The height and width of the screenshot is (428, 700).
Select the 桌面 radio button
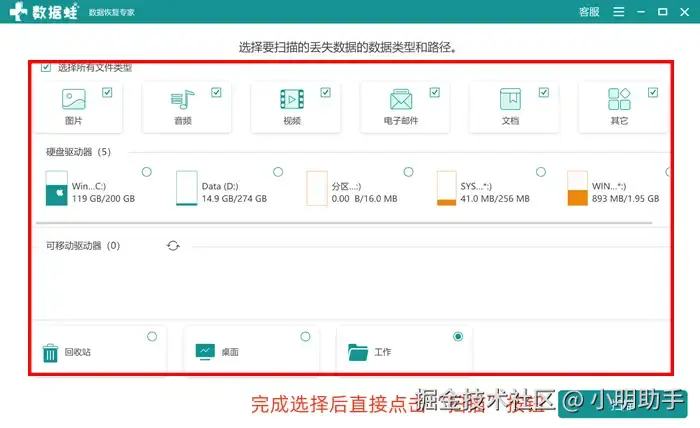click(x=305, y=337)
